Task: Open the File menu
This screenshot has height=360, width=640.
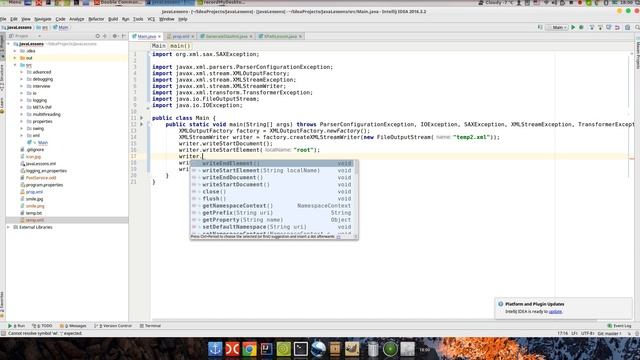Action: click(x=3, y=19)
